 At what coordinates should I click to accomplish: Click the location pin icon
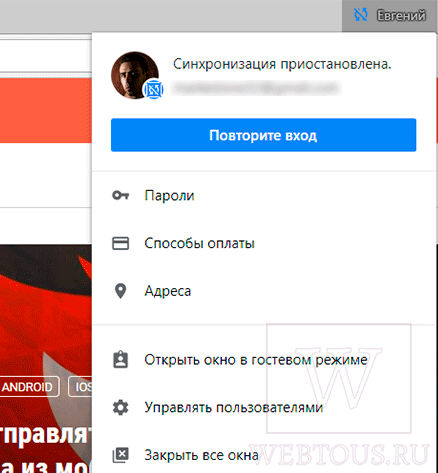(120, 291)
